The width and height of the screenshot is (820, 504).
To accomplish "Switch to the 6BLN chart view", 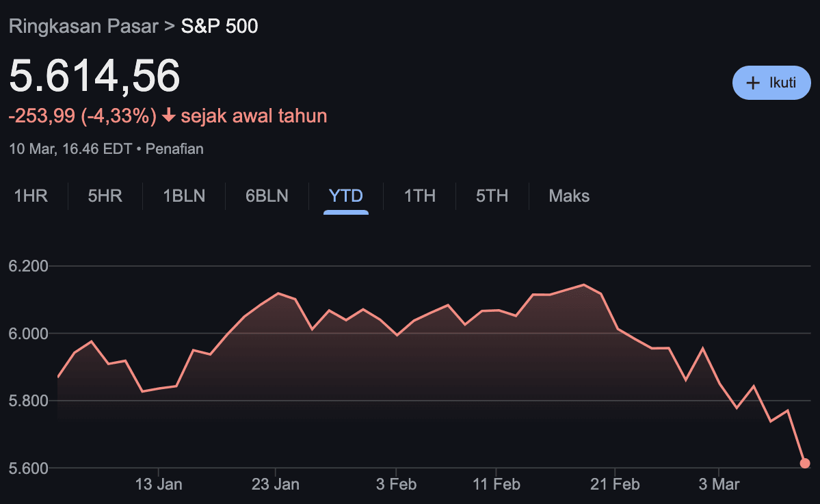I will coord(267,196).
